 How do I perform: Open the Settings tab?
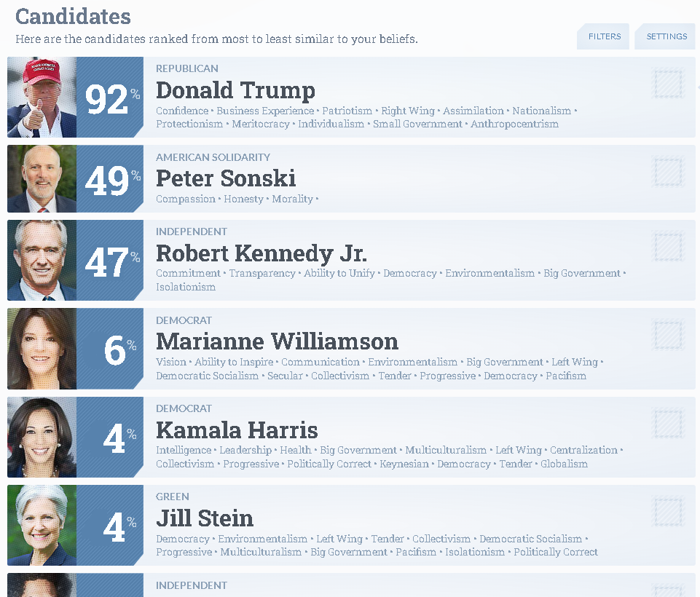tap(666, 36)
